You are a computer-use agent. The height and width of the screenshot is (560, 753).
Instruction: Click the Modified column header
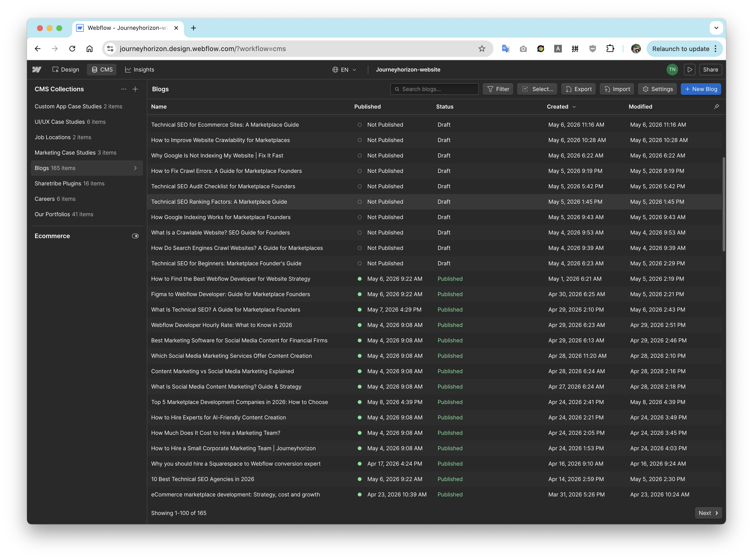point(640,106)
